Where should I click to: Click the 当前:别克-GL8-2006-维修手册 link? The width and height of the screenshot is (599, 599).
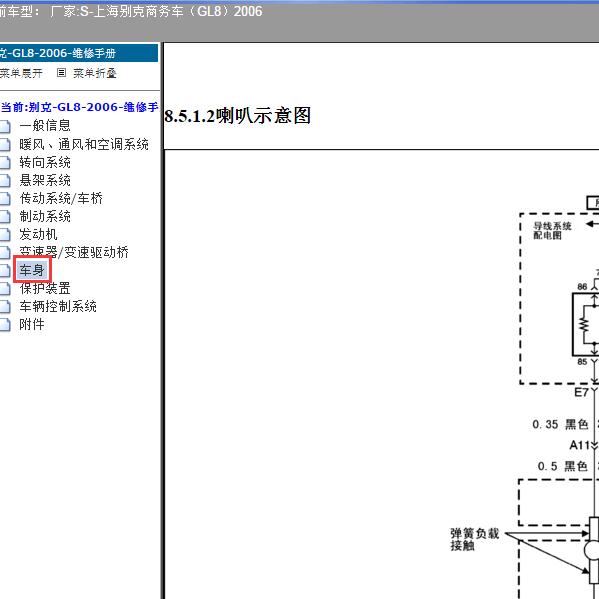pyautogui.click(x=79, y=107)
